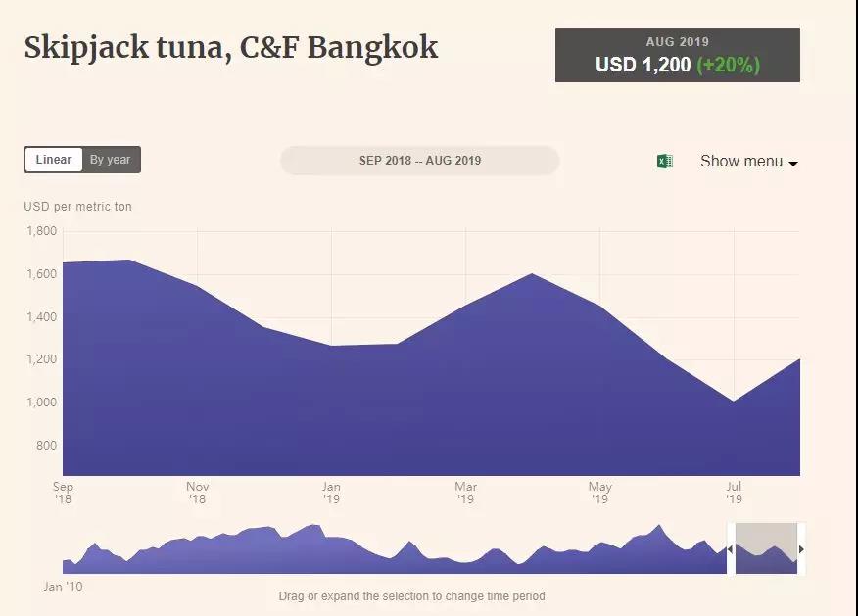The width and height of the screenshot is (858, 616).
Task: Click the USD per metric ton axis title
Action: coord(77,207)
